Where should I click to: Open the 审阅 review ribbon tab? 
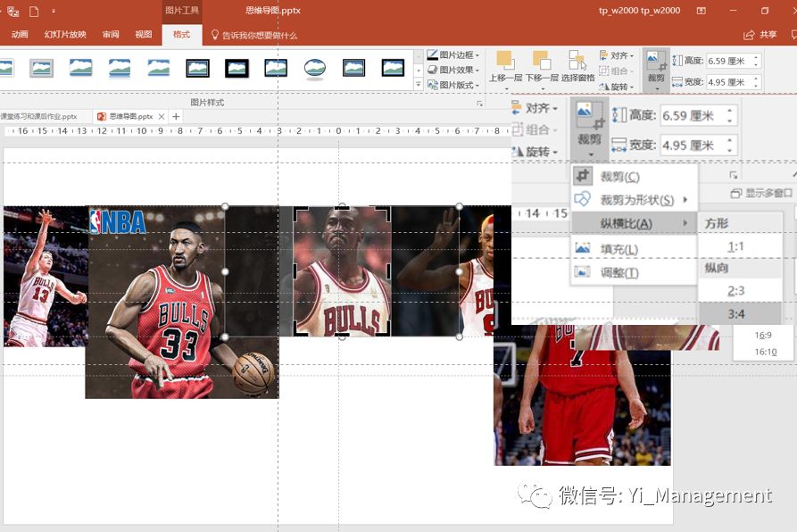[111, 35]
